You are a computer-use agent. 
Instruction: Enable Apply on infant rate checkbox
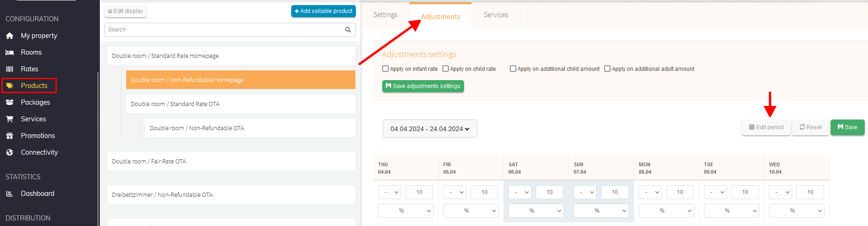coord(385,69)
